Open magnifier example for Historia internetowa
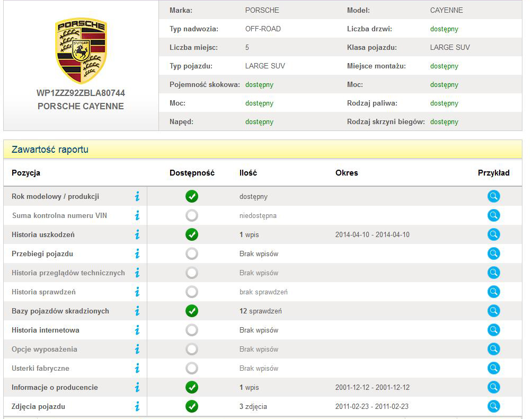 pyautogui.click(x=493, y=330)
